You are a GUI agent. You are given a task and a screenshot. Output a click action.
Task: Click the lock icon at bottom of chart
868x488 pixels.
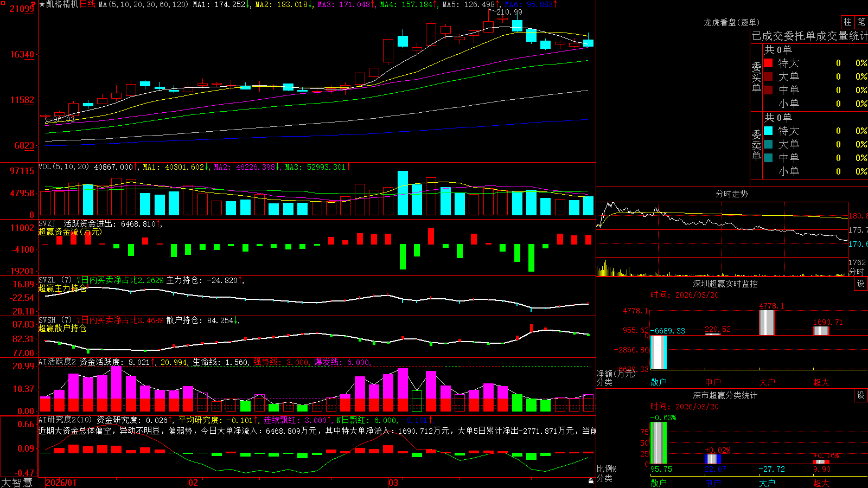(591, 481)
